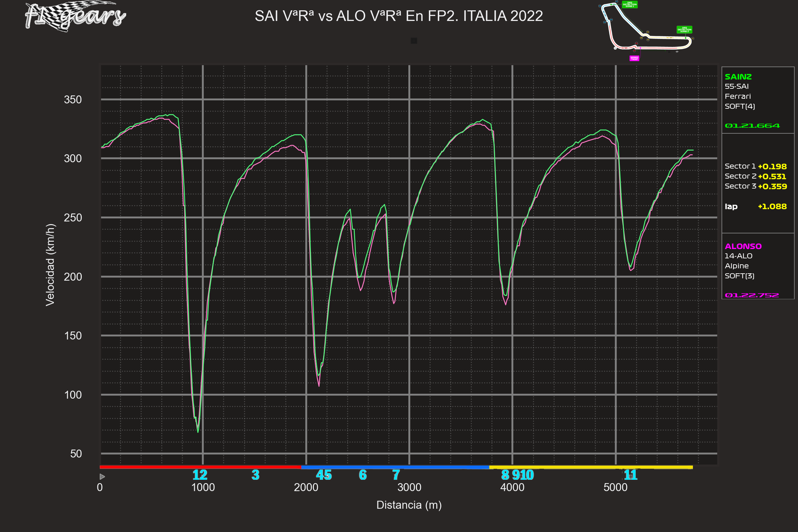
Task: Click Alonso's 01.22.752 lap time
Action: (752, 295)
